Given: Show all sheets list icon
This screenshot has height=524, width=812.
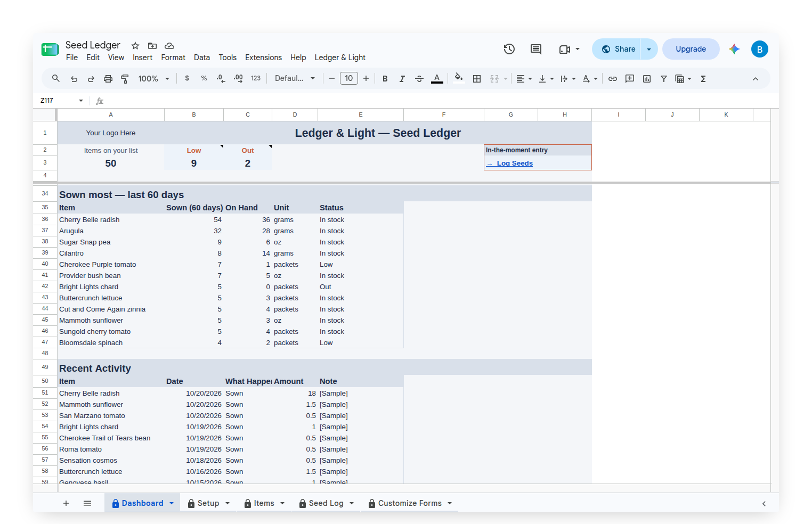Looking at the screenshot, I should point(87,503).
